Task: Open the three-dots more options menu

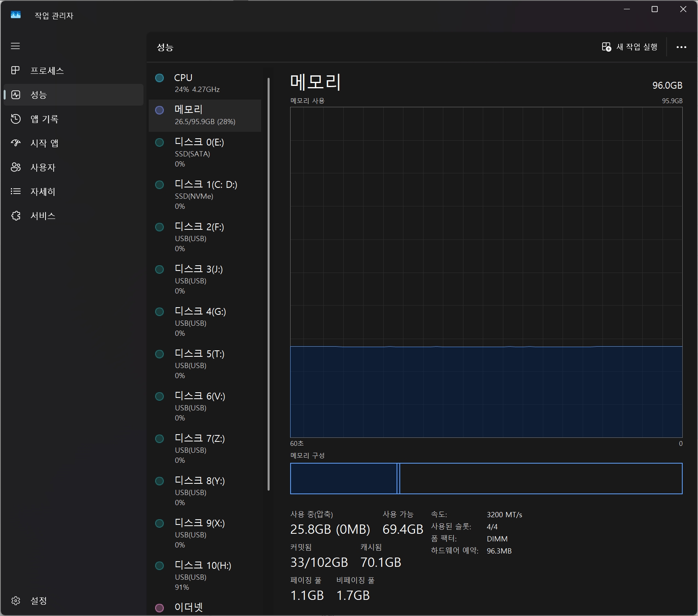Action: 681,47
